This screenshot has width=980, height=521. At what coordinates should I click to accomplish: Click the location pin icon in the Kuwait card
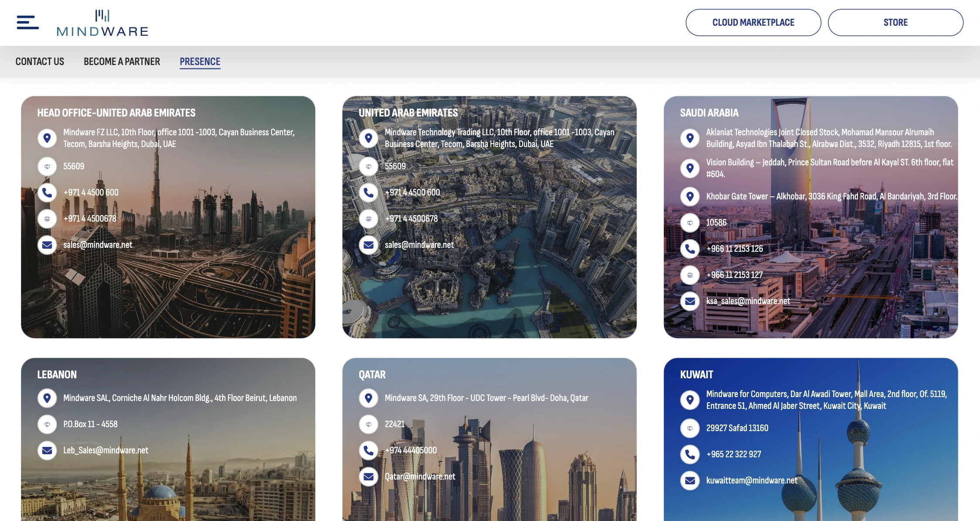pyautogui.click(x=690, y=400)
